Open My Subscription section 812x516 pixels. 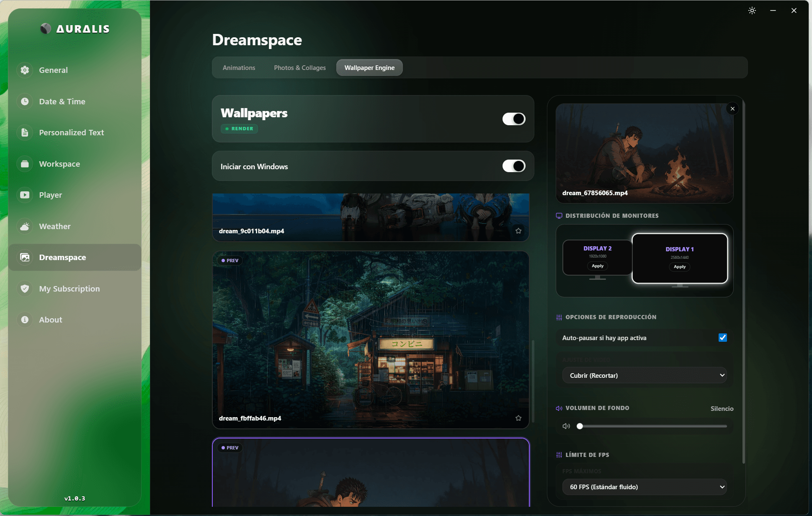click(75, 289)
